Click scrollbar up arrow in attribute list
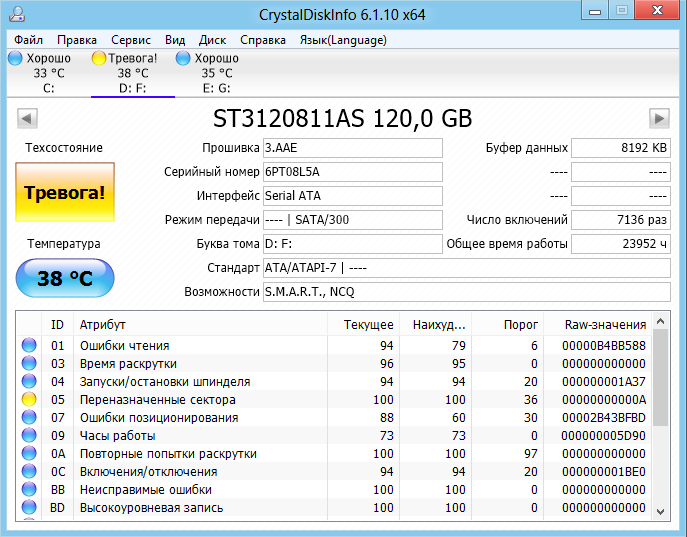The height and width of the screenshot is (537, 687). pos(661,321)
